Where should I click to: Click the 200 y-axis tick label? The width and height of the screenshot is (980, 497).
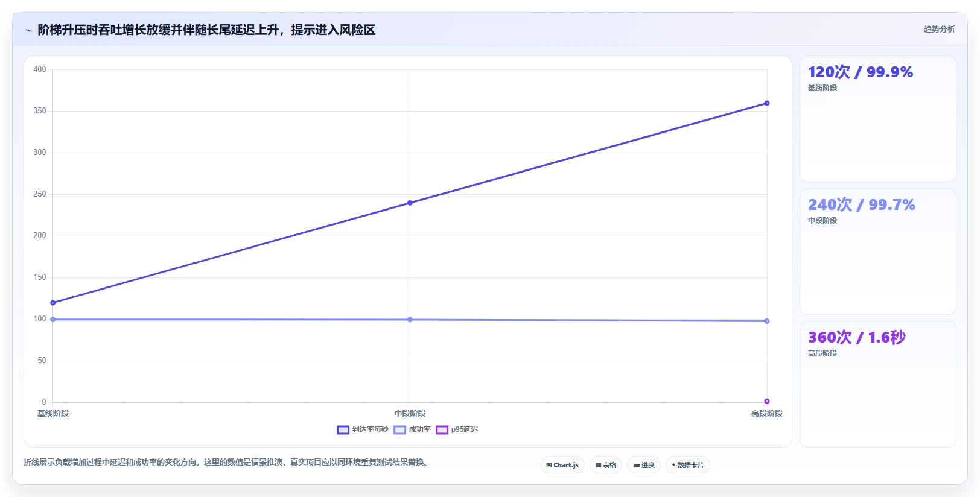pos(40,236)
